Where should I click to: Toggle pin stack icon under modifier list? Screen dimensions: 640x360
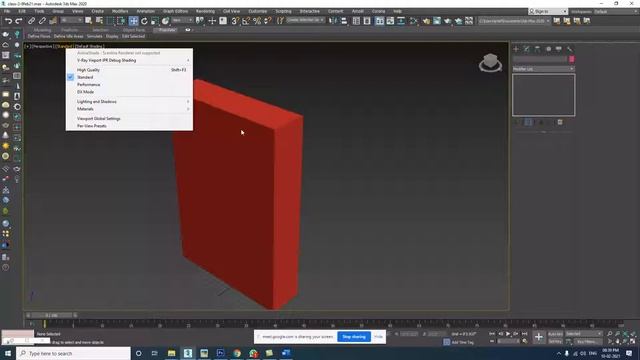(x=517, y=122)
